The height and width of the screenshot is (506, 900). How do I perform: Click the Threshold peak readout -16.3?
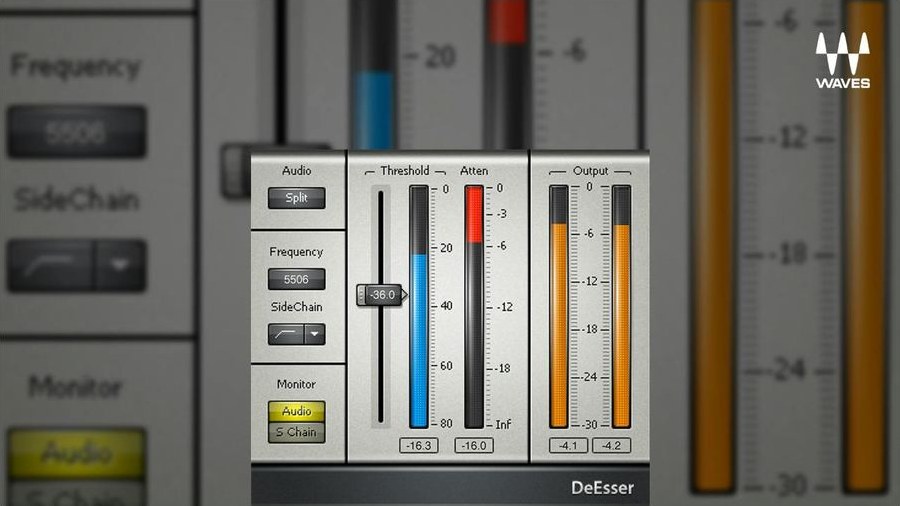point(418,446)
